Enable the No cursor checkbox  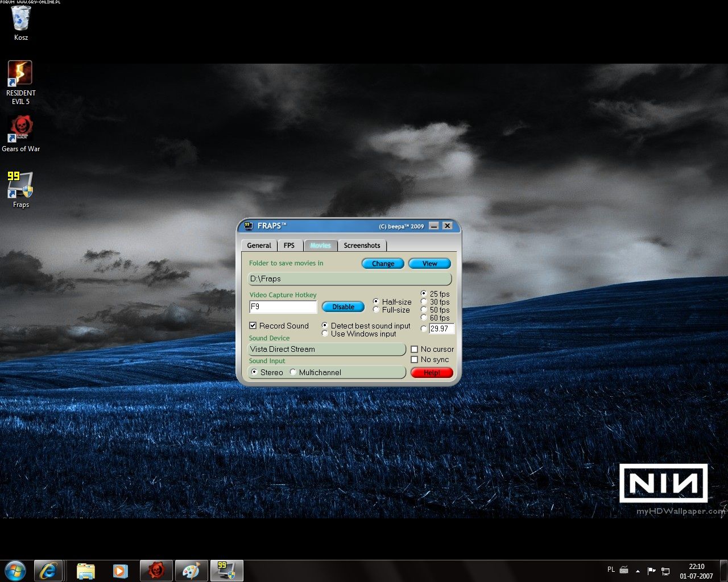[432, 349]
